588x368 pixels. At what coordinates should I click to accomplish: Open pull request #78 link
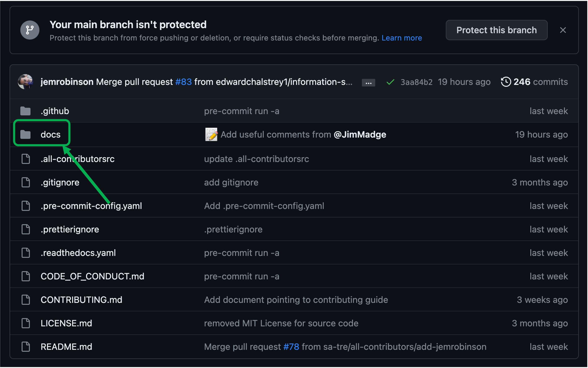pyautogui.click(x=291, y=347)
